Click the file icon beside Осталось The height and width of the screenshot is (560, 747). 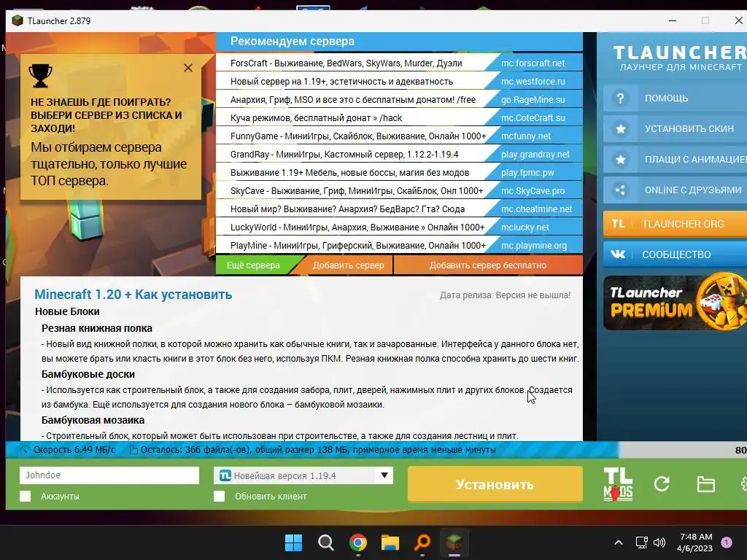coord(134,450)
